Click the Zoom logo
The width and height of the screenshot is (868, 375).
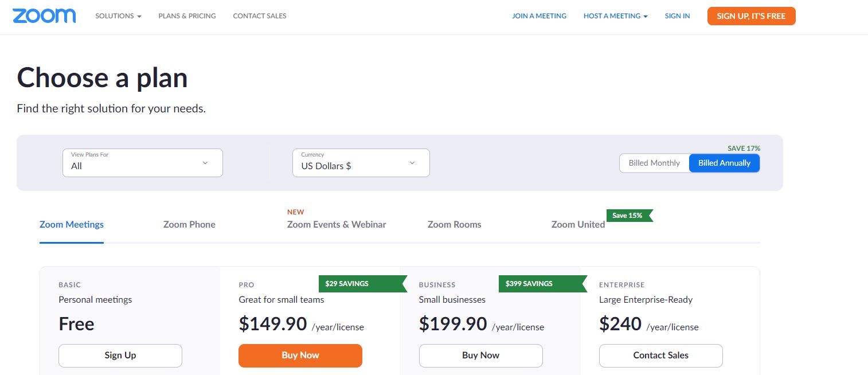pyautogui.click(x=44, y=16)
